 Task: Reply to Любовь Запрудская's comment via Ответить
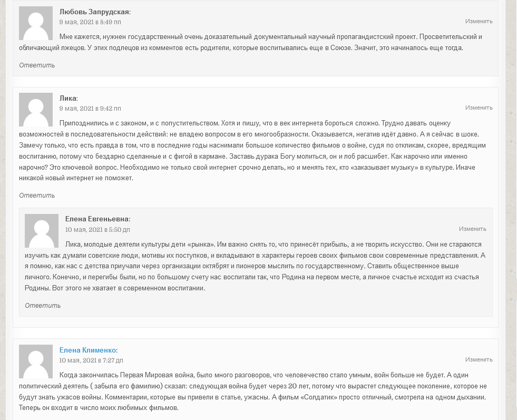pos(37,65)
